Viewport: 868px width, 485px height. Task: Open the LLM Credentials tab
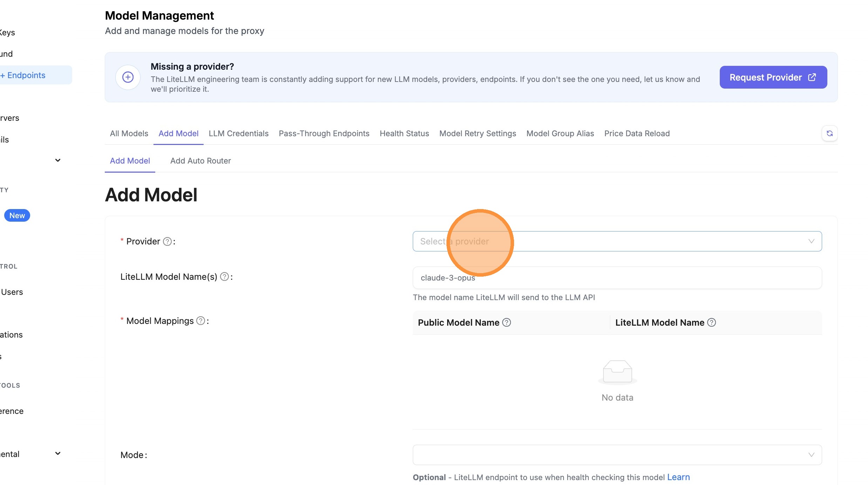click(x=238, y=133)
